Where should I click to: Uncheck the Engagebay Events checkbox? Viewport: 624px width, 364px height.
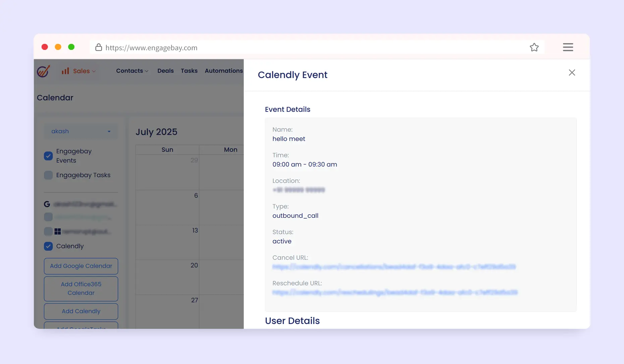pos(48,156)
